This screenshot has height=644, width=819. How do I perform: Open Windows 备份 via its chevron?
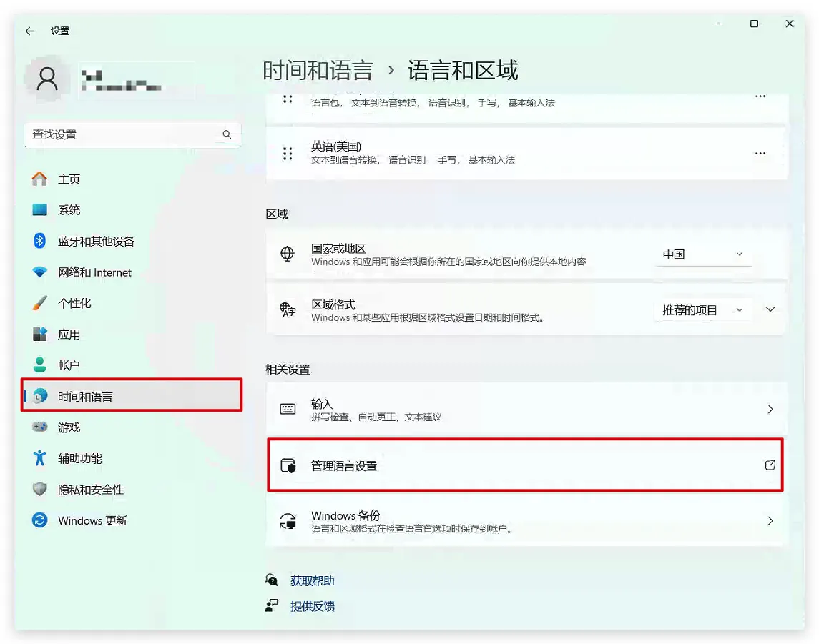770,521
